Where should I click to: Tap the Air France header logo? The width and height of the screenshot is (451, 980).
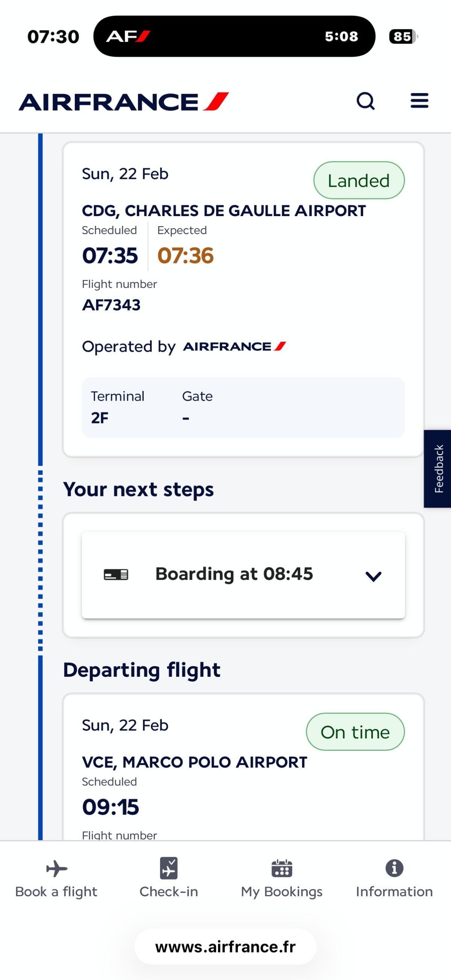[x=124, y=102]
